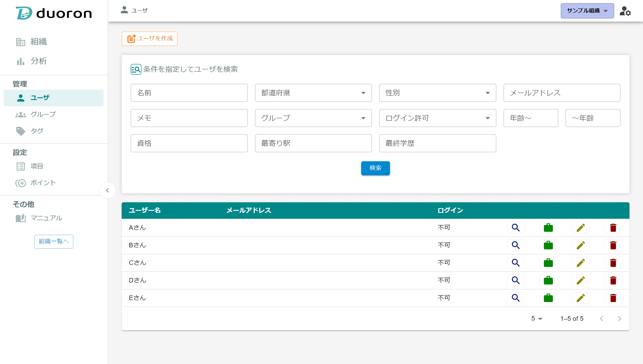Click the メールアドレス column header
The height and width of the screenshot is (364, 643).
[249, 210]
